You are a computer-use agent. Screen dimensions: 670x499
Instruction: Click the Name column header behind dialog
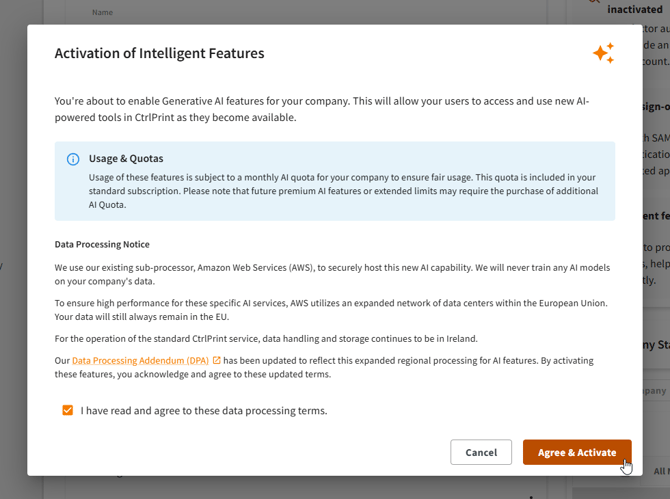[x=102, y=13]
